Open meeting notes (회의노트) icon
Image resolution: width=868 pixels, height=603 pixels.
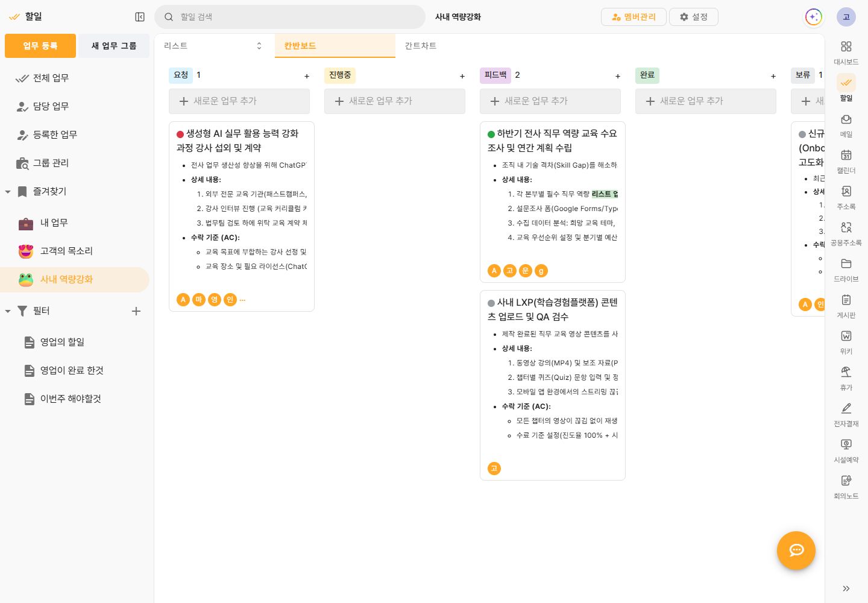point(846,481)
